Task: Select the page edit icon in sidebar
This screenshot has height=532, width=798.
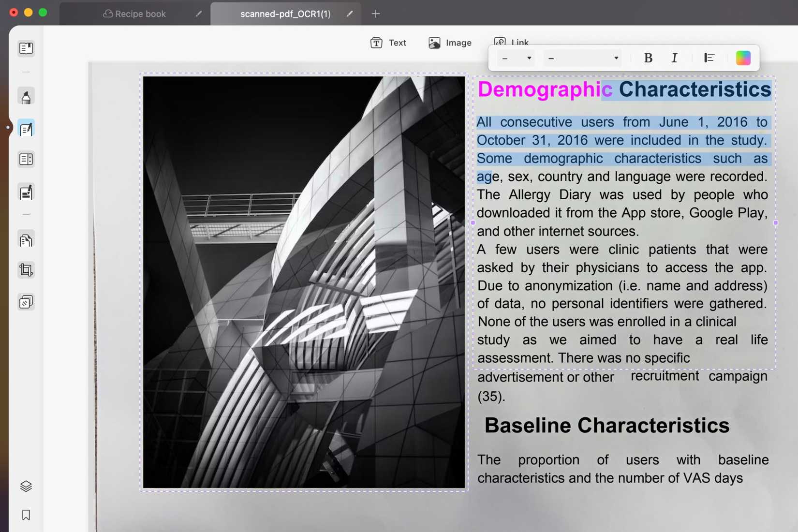Action: pyautogui.click(x=25, y=192)
